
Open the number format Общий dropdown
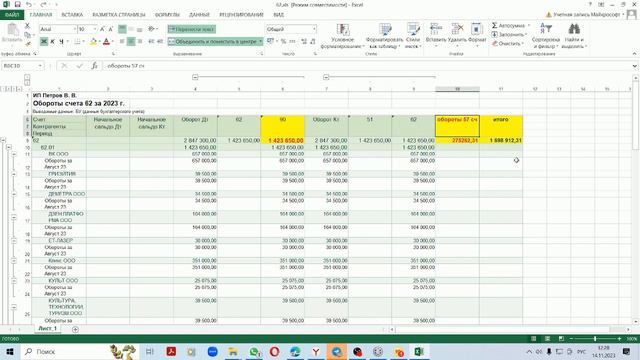[x=314, y=29]
